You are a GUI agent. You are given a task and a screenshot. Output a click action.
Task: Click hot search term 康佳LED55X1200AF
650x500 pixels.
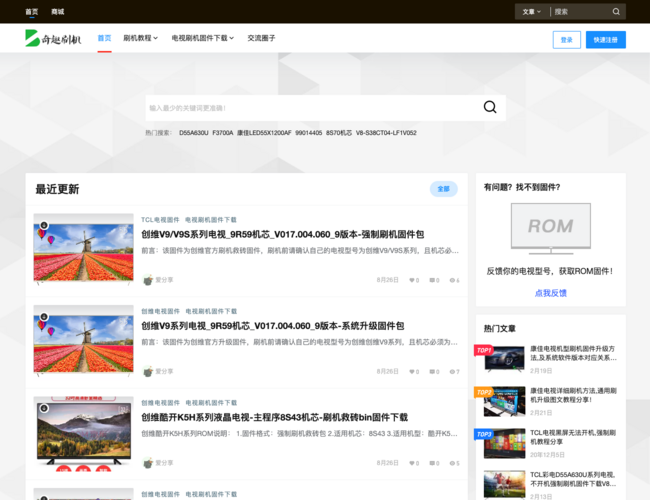click(264, 133)
